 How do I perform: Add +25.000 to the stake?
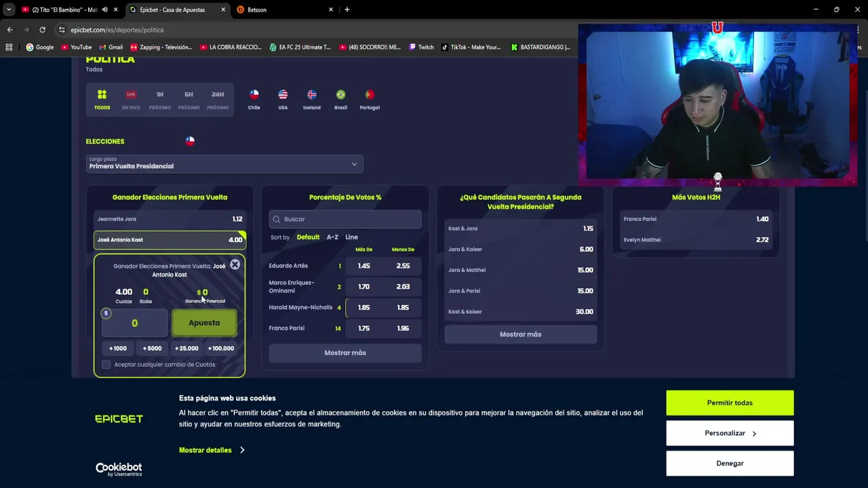tap(186, 348)
